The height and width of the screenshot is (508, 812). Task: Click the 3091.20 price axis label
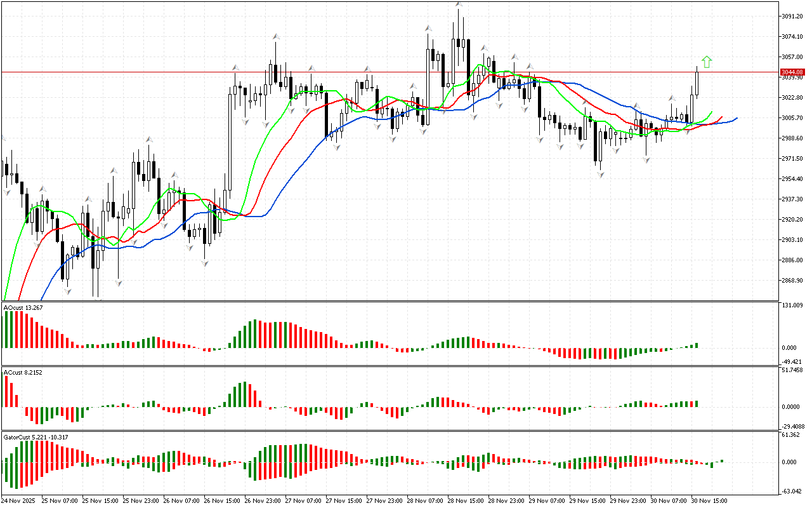(792, 16)
